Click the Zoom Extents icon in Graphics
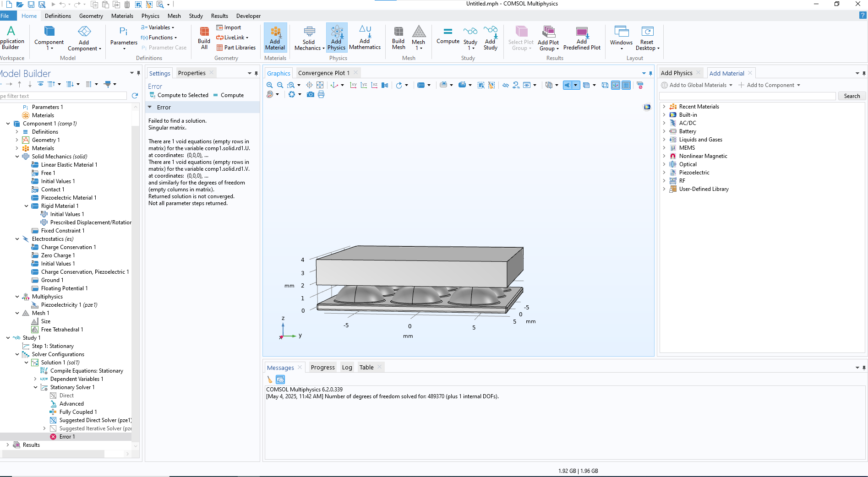 [x=320, y=85]
